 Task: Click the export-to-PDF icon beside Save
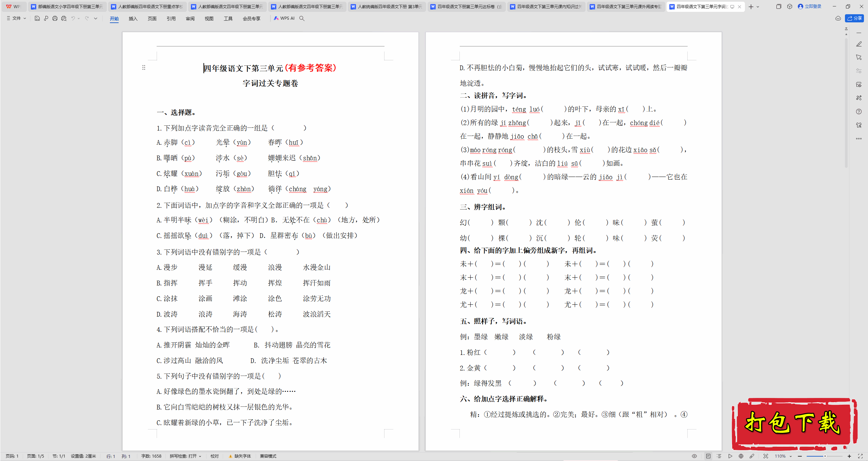point(46,18)
